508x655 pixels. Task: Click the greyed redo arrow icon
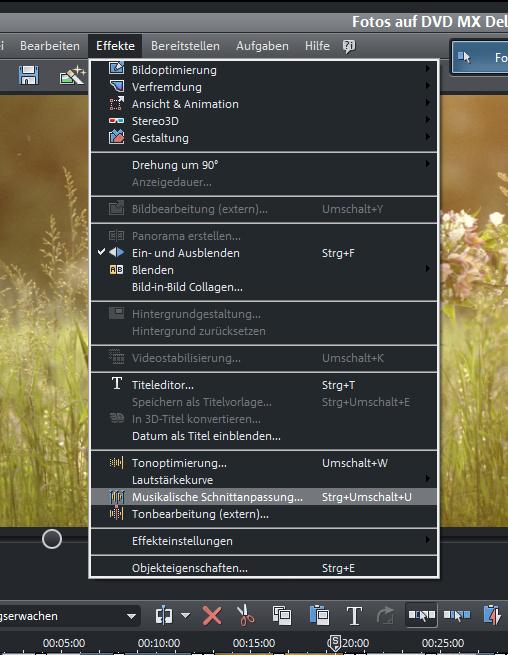pos(386,615)
